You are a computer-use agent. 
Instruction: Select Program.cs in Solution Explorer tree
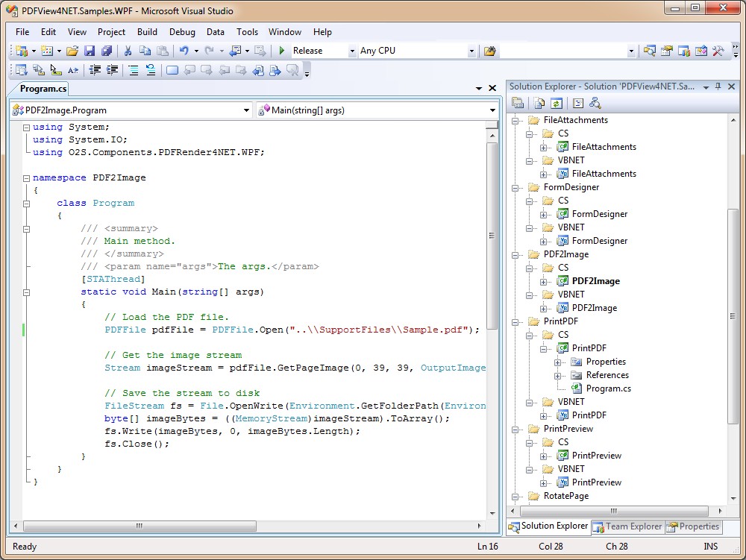pyautogui.click(x=608, y=388)
